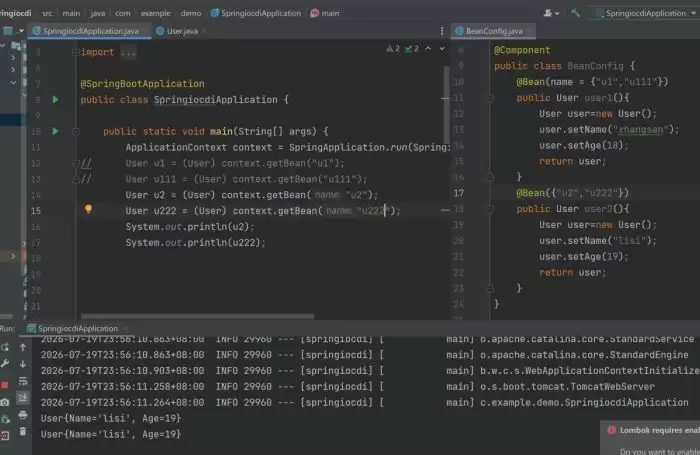Viewport: 700px width, 455px height.
Task: Open SpringiocdiApplication run configuration dropdown
Action: [x=646, y=13]
